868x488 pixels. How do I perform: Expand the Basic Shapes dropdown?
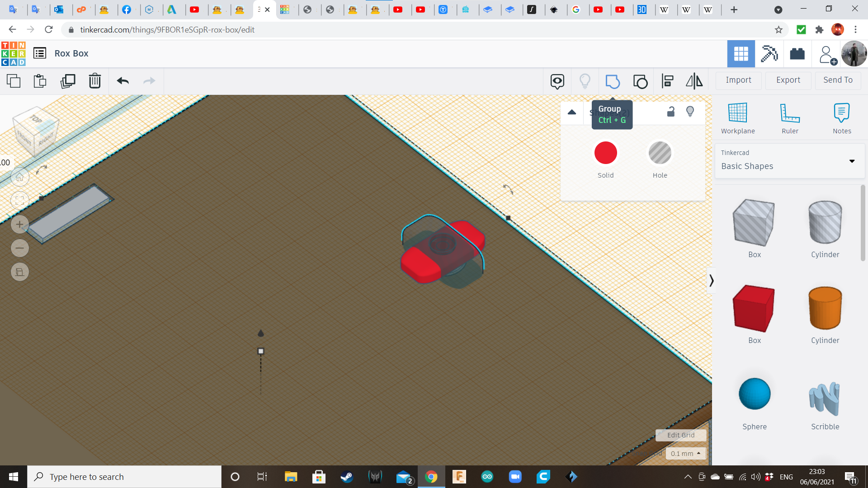[x=852, y=161]
